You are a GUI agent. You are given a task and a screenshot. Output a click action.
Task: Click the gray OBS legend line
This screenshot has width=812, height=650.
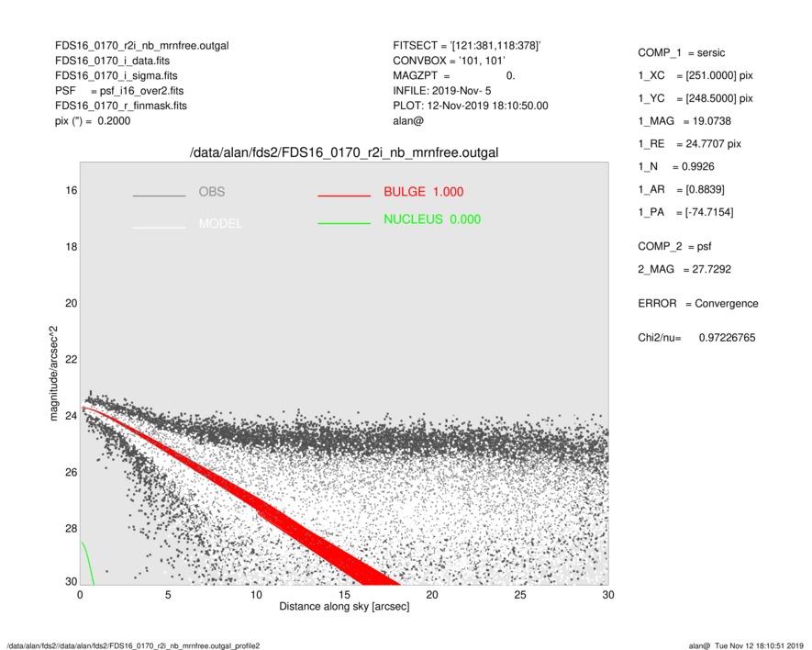[159, 196]
